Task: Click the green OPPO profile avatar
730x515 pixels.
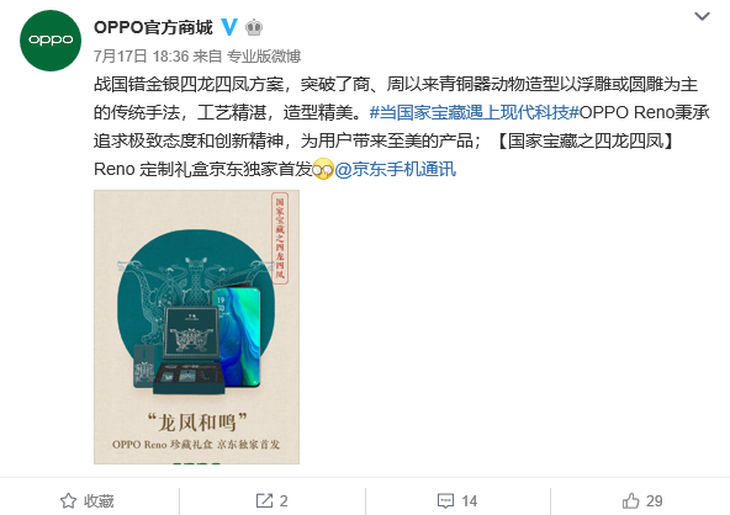Action: pos(50,41)
